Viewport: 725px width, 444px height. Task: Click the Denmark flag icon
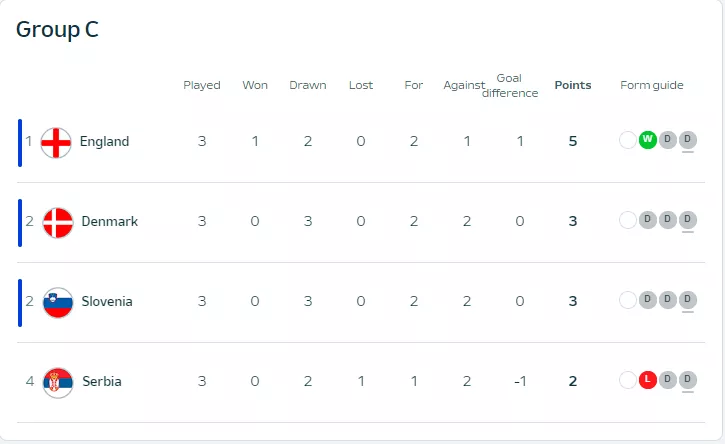point(58,222)
